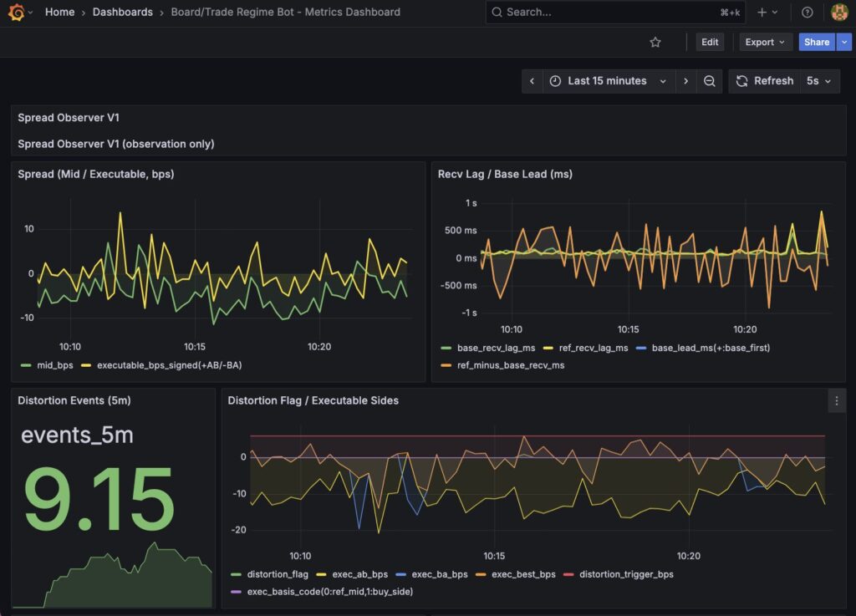Shift time range backward
Image resolution: width=856 pixels, height=616 pixels.
click(532, 81)
